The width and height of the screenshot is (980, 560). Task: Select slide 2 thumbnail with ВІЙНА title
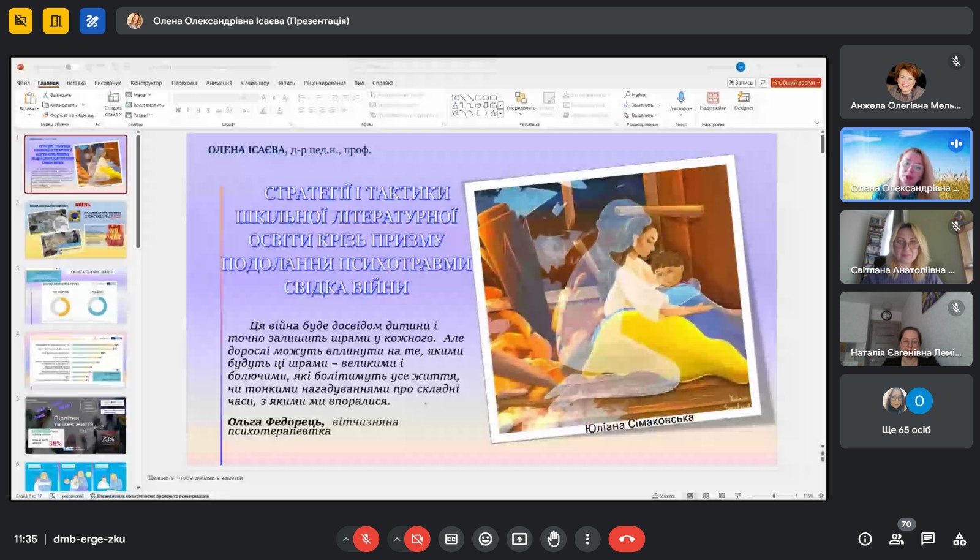[76, 230]
